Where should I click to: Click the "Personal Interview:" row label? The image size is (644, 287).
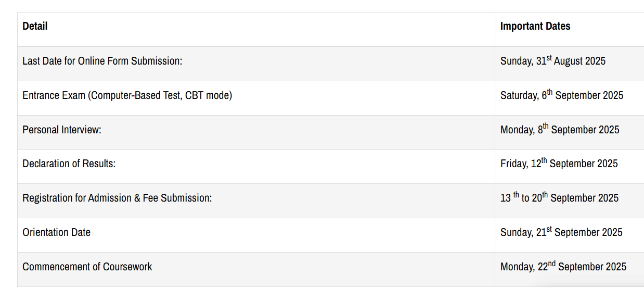pyautogui.click(x=62, y=130)
